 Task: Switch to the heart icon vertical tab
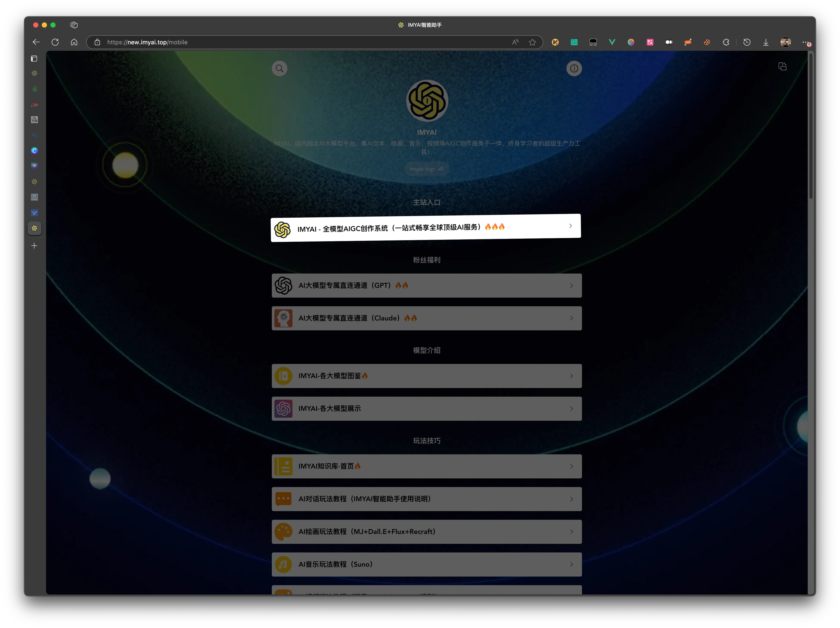pyautogui.click(x=34, y=166)
